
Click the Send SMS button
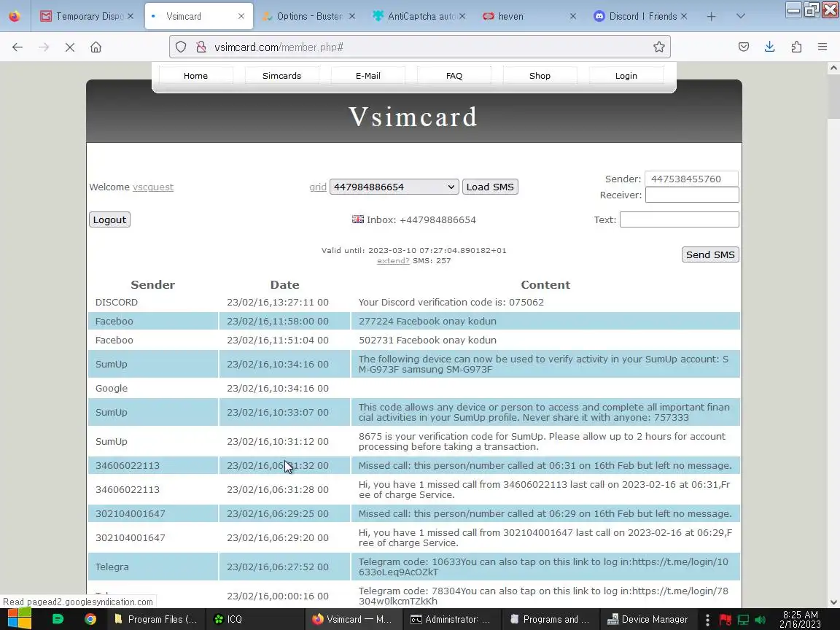710,255
